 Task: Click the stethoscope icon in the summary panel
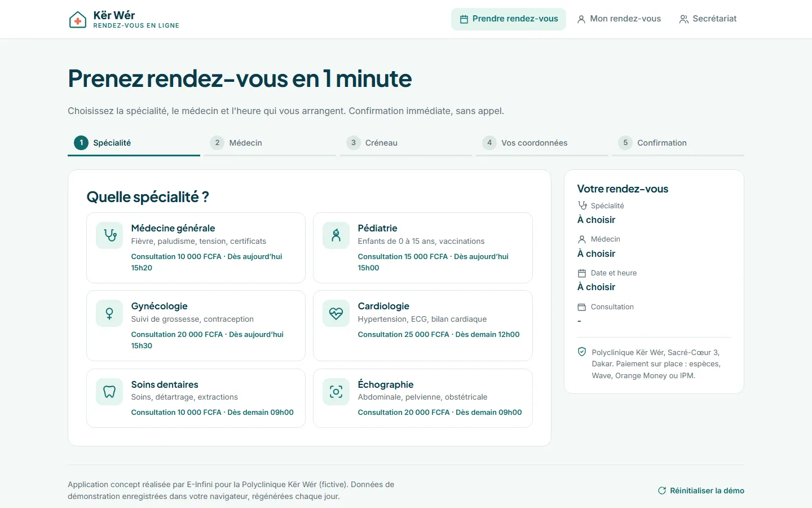(582, 205)
